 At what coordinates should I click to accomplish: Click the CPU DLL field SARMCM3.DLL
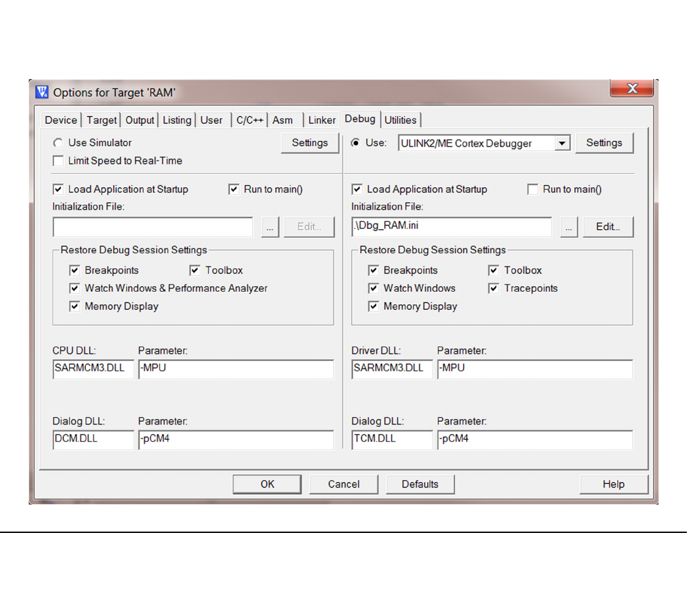[94, 369]
